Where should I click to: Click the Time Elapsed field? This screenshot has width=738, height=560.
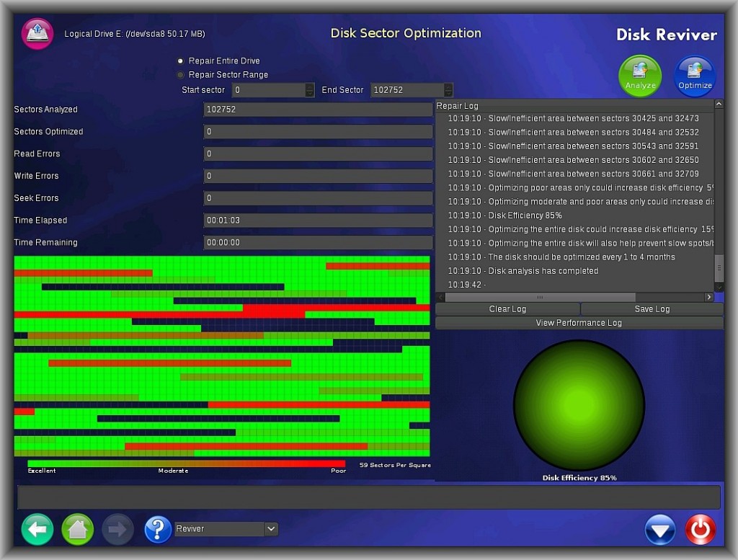tap(318, 221)
